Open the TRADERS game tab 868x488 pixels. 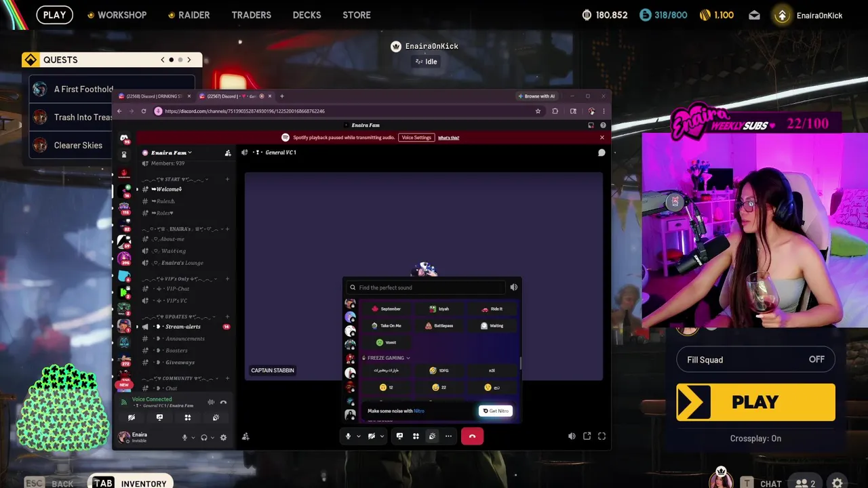coord(251,15)
